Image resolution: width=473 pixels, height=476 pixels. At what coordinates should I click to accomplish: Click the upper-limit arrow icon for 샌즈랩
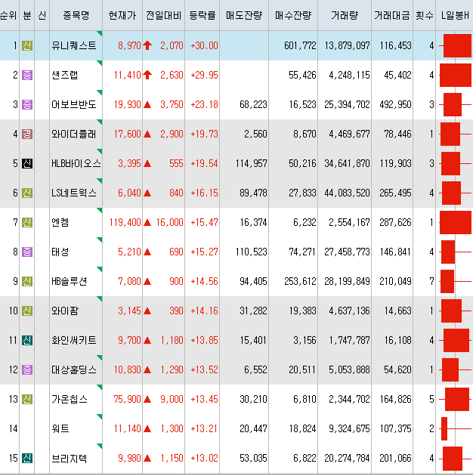(147, 75)
